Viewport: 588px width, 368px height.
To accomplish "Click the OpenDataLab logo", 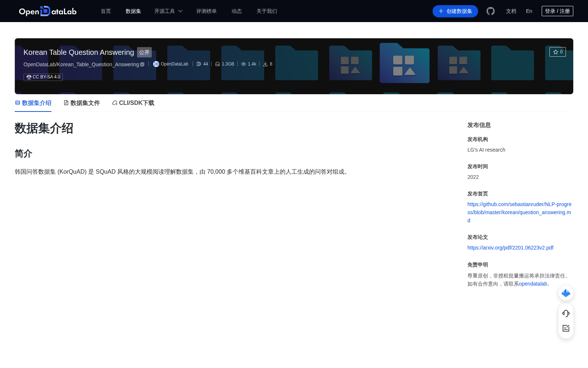I will tap(48, 11).
